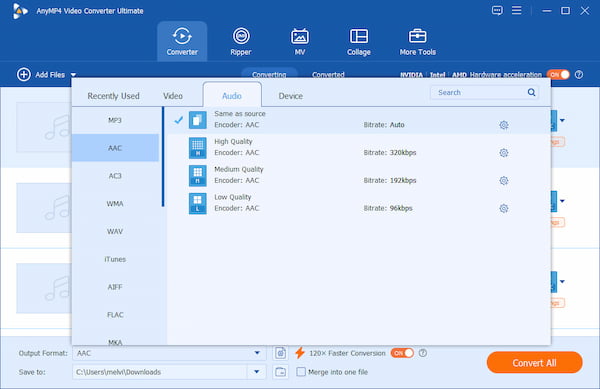600x389 pixels.
Task: Toggle Hardware acceleration switch
Action: [x=558, y=75]
